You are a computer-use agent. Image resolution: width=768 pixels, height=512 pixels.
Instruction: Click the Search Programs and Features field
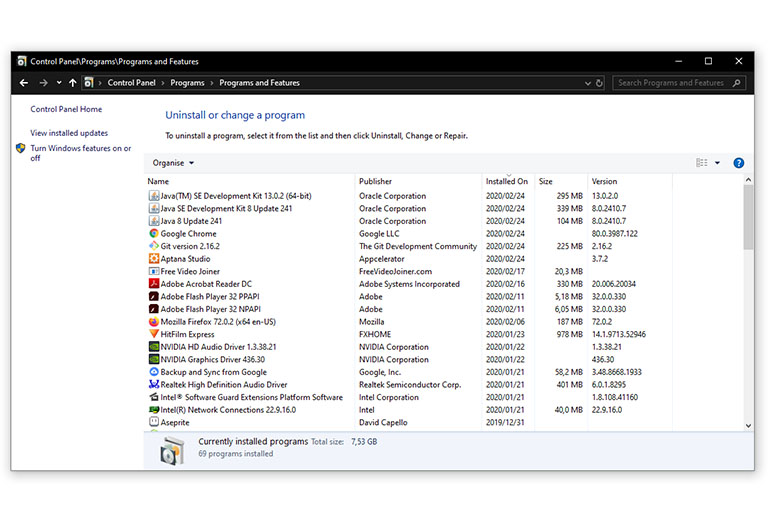679,83
